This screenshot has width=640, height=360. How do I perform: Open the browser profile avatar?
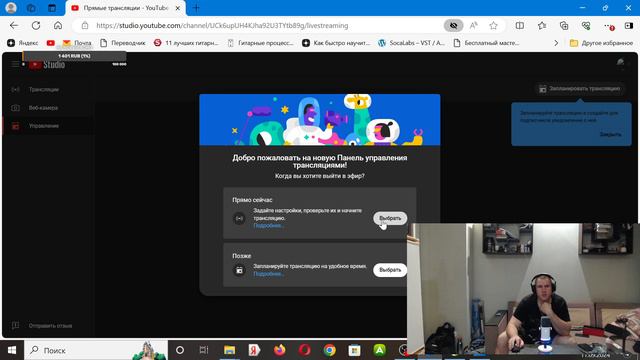(11, 8)
